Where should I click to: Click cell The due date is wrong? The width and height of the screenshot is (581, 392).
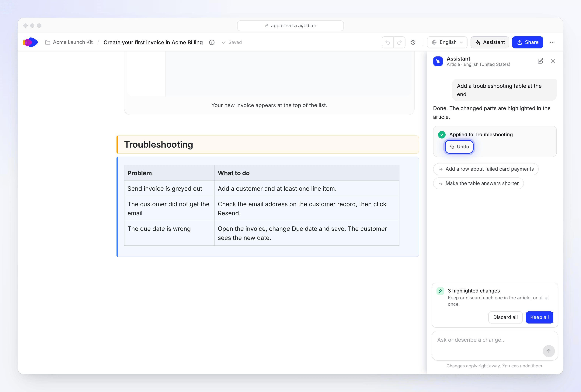click(x=169, y=233)
